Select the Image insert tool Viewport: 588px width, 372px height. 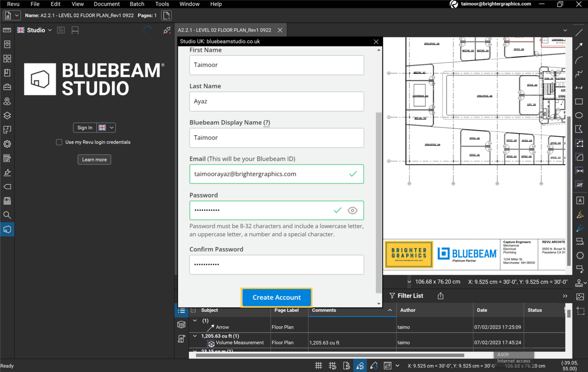tap(580, 297)
